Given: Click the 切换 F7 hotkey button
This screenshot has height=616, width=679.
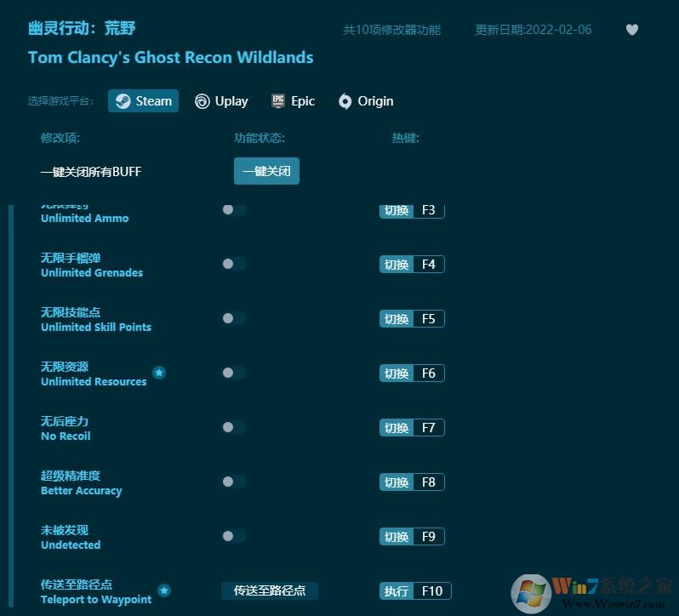Looking at the screenshot, I should tap(412, 428).
